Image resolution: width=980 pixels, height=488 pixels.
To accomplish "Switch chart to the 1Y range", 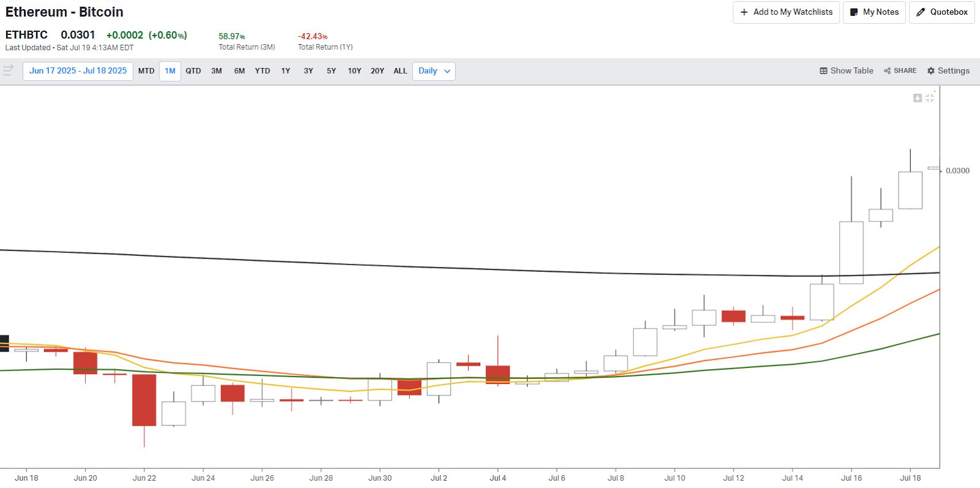I will click(285, 71).
